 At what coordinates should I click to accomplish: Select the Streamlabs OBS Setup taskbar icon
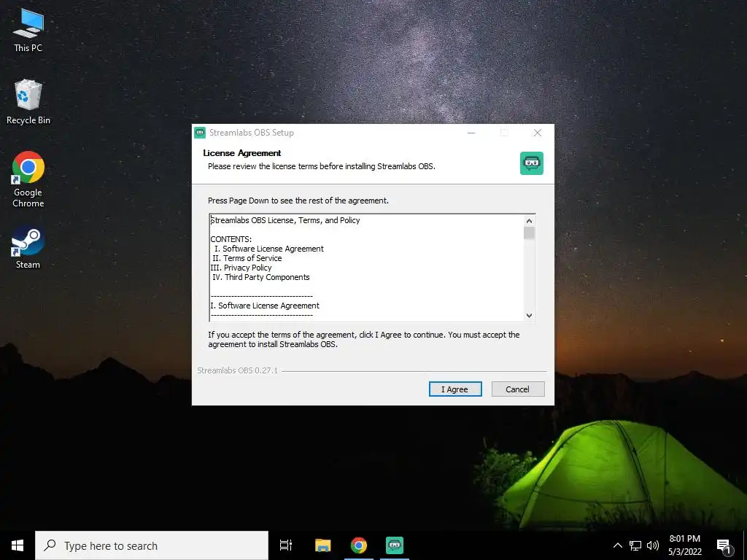click(395, 545)
